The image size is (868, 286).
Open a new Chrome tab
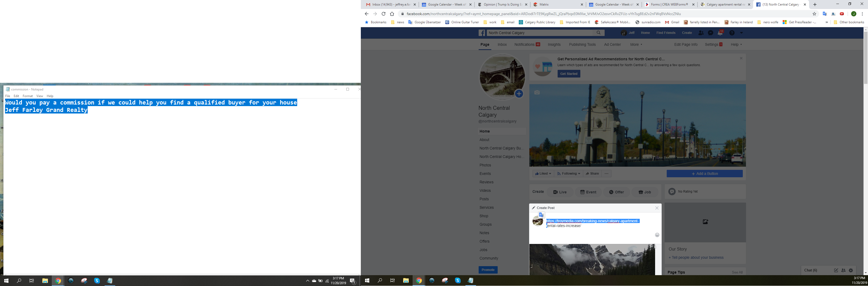click(815, 4)
